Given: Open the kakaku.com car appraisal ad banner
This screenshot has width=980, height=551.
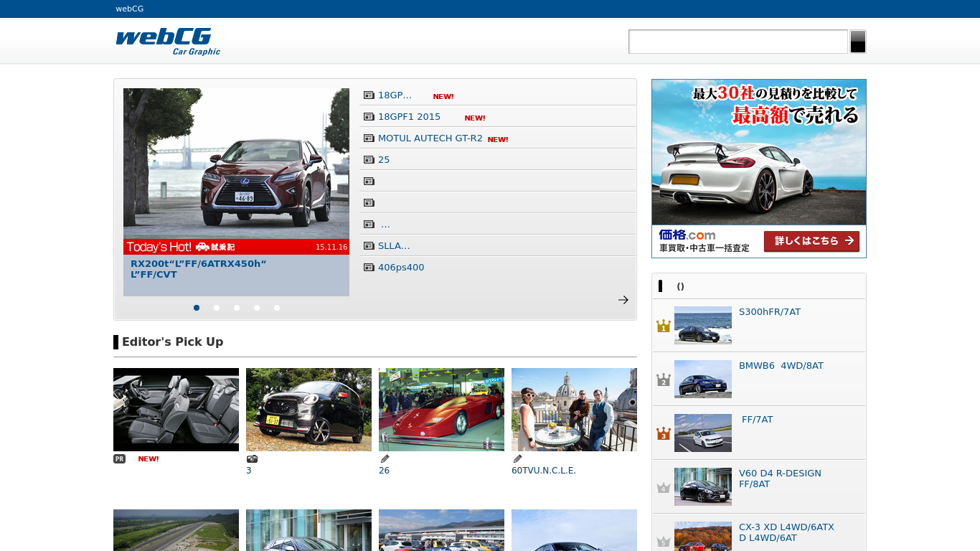Looking at the screenshot, I should pos(759,169).
